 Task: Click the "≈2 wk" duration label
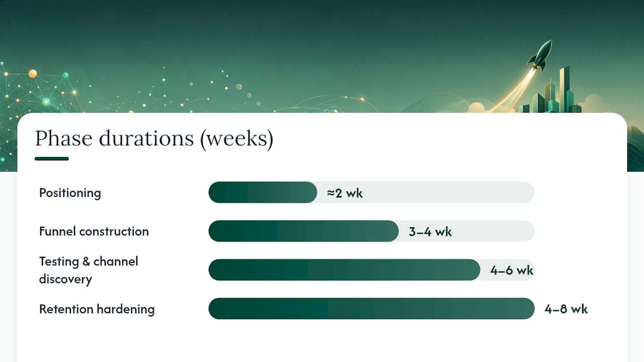pos(345,193)
